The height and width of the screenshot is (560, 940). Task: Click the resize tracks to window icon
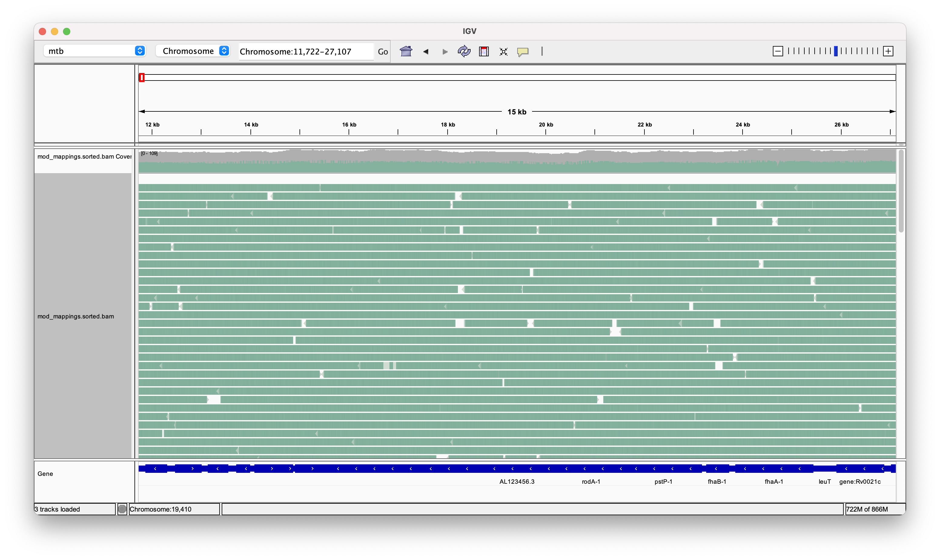(504, 52)
